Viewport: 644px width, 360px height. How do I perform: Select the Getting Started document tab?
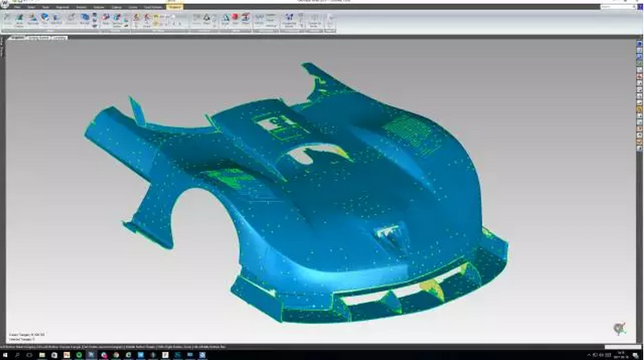(x=39, y=38)
